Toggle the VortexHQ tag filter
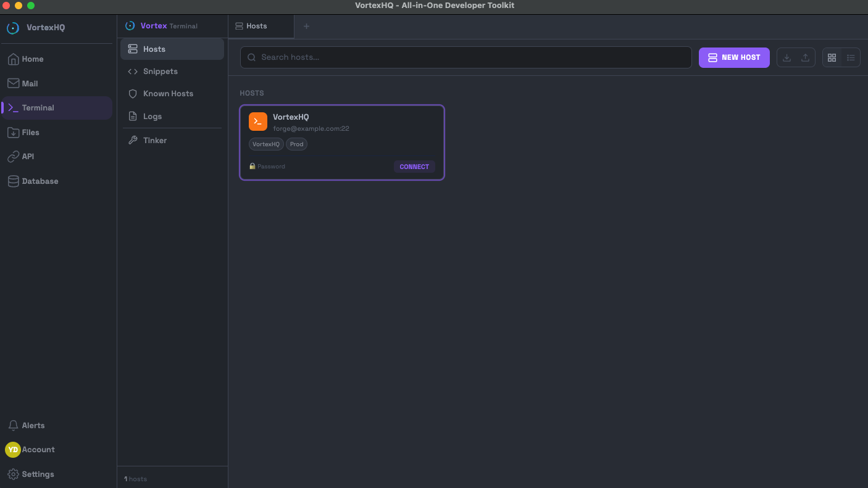868x488 pixels. [266, 144]
